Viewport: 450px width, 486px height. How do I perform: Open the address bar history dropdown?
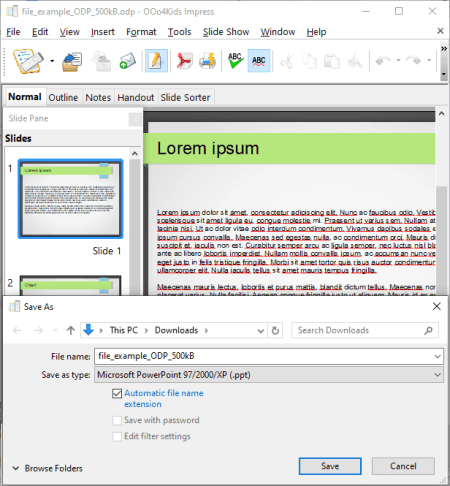coord(261,331)
